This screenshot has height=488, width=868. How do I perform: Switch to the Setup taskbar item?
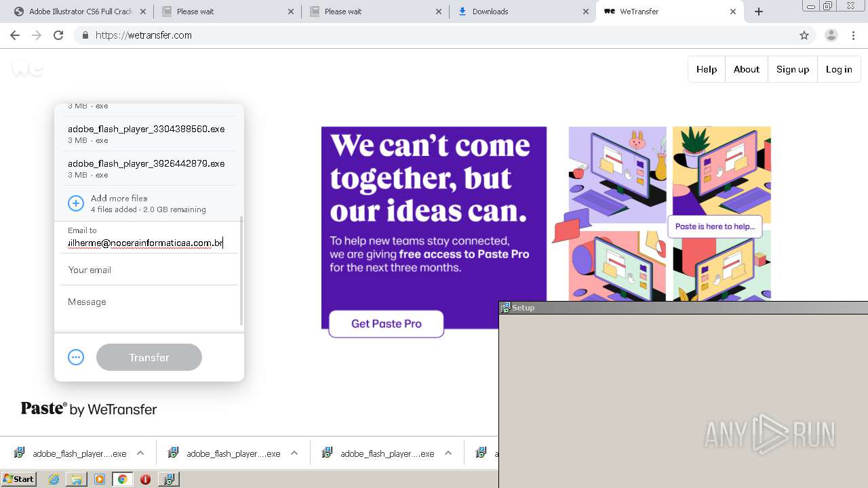tap(168, 479)
